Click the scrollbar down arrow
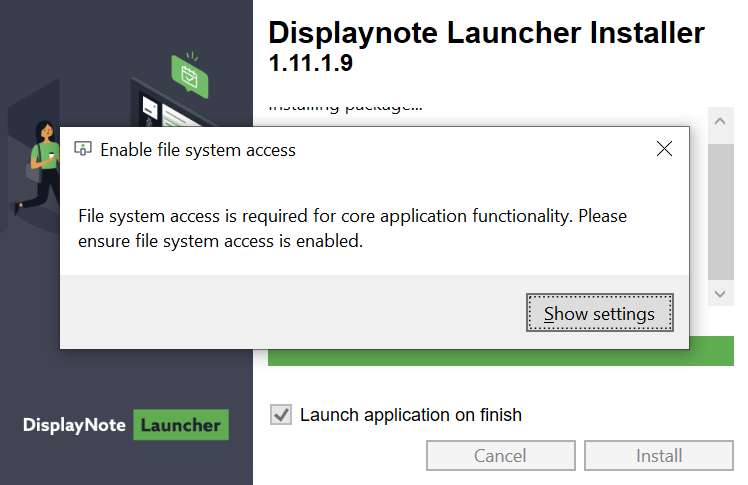 (x=720, y=294)
